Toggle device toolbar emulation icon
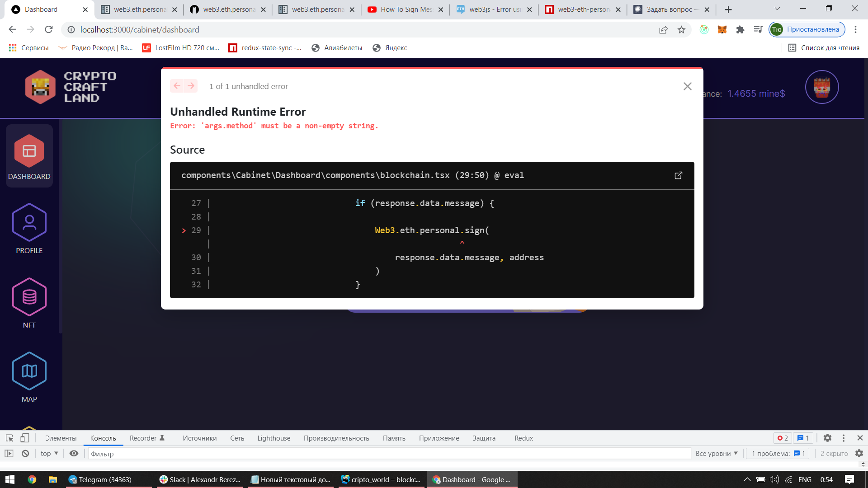The image size is (868, 488). [25, 438]
